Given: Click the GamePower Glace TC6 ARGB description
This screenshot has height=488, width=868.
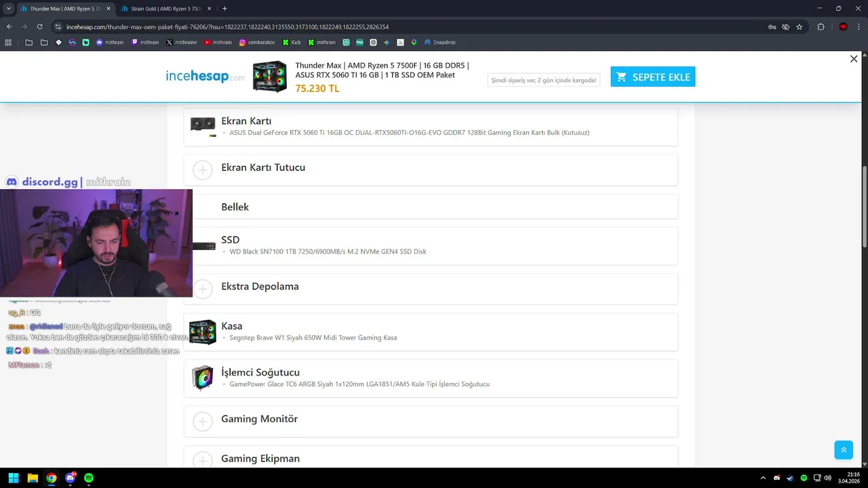Looking at the screenshot, I should pos(359,384).
